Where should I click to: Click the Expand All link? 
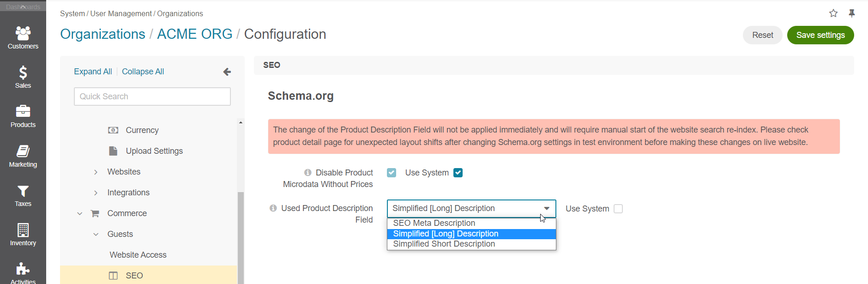click(93, 72)
